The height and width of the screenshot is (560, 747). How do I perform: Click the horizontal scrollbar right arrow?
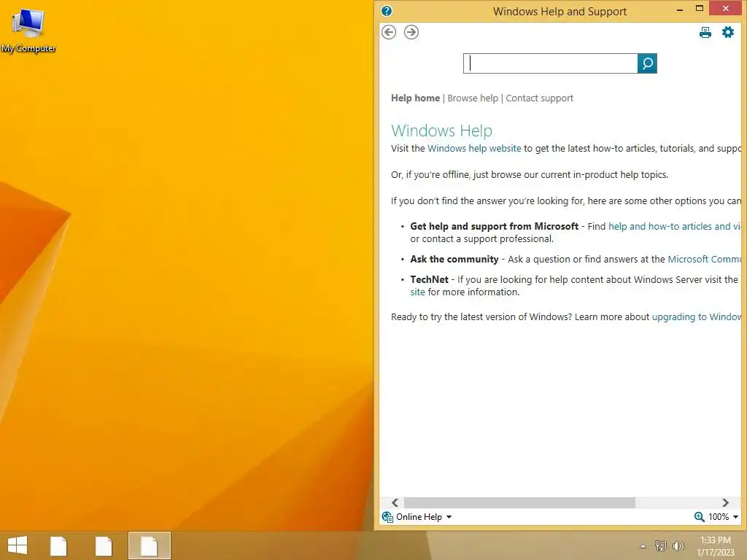(725, 502)
